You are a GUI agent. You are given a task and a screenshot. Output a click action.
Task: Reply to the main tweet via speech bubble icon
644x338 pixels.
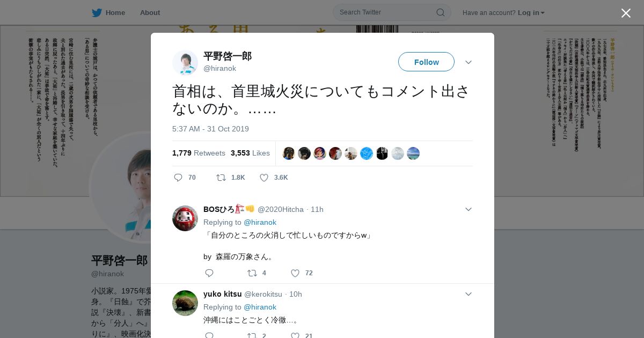pyautogui.click(x=178, y=178)
